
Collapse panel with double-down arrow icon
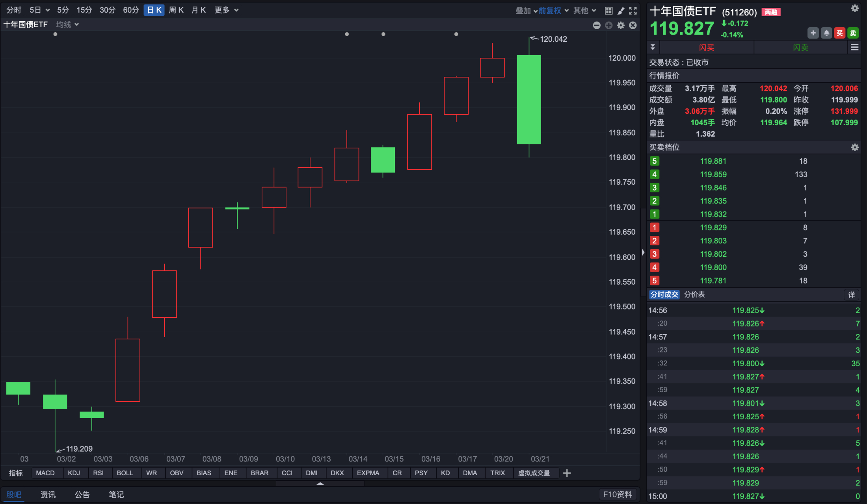click(x=653, y=47)
